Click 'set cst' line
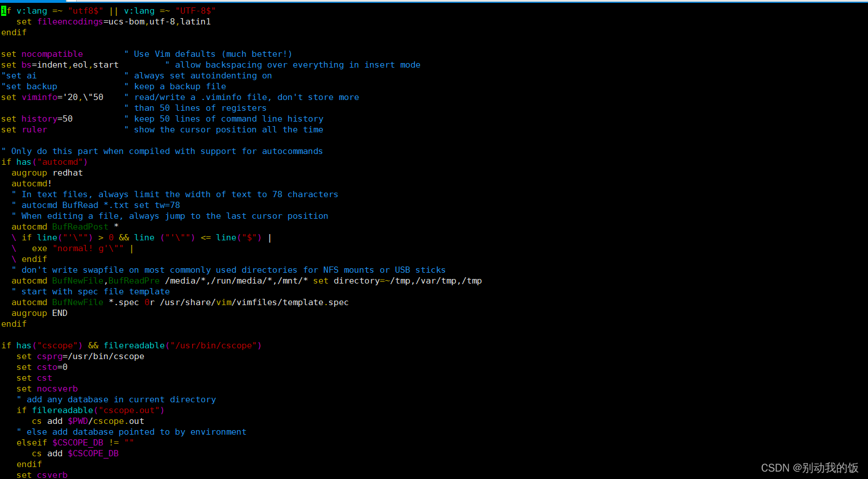The width and height of the screenshot is (868, 479). (x=34, y=378)
